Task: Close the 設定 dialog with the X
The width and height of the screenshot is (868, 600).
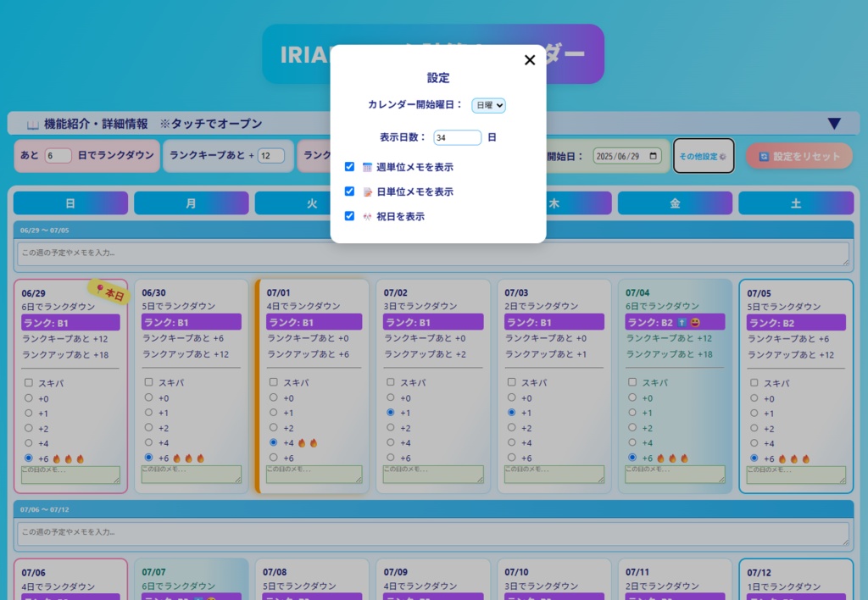Action: point(530,60)
